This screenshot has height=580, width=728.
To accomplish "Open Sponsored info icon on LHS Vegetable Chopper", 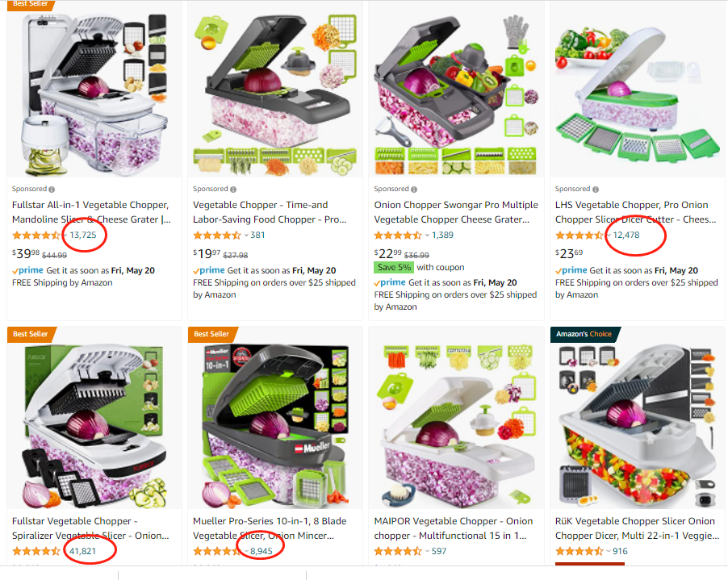I will point(595,190).
